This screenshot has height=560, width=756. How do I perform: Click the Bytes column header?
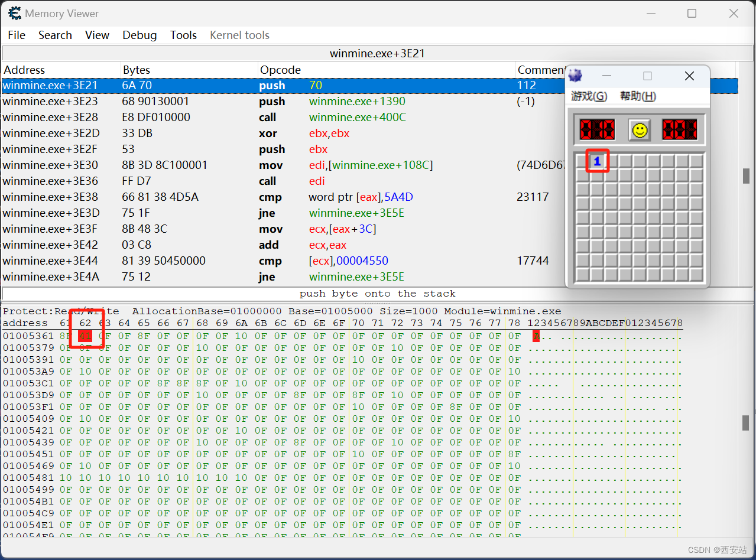[x=190, y=70]
